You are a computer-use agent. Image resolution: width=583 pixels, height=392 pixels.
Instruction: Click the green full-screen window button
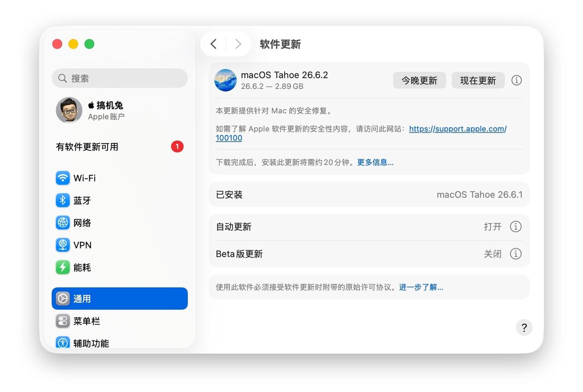(x=89, y=44)
